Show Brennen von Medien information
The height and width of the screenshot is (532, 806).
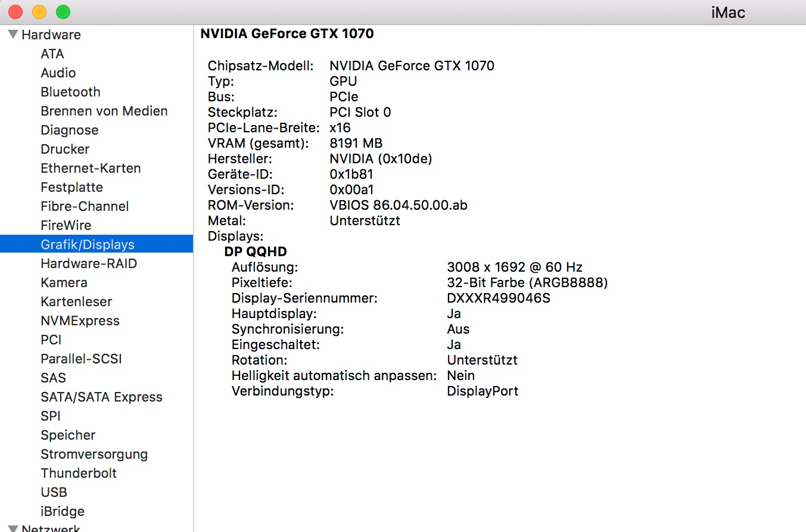coord(104,111)
